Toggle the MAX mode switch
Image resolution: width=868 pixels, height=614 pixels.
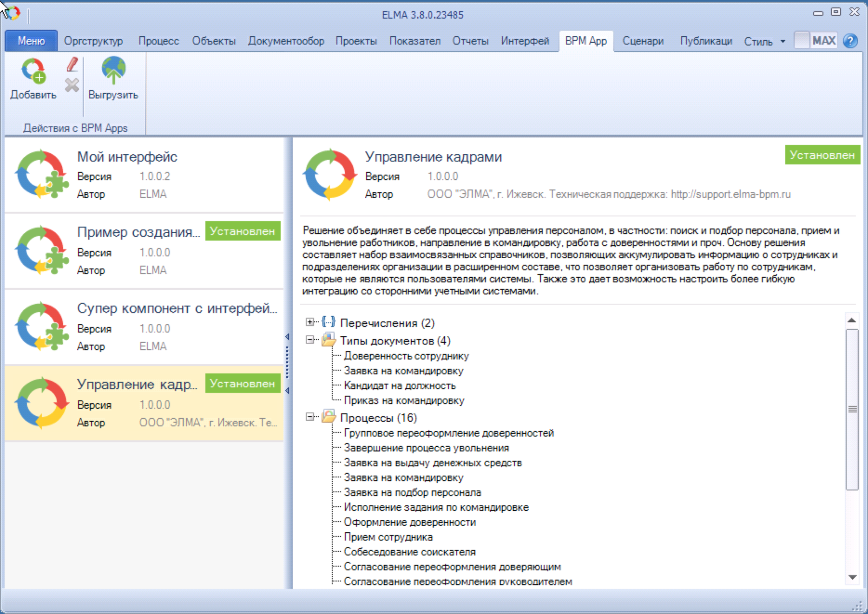(815, 41)
